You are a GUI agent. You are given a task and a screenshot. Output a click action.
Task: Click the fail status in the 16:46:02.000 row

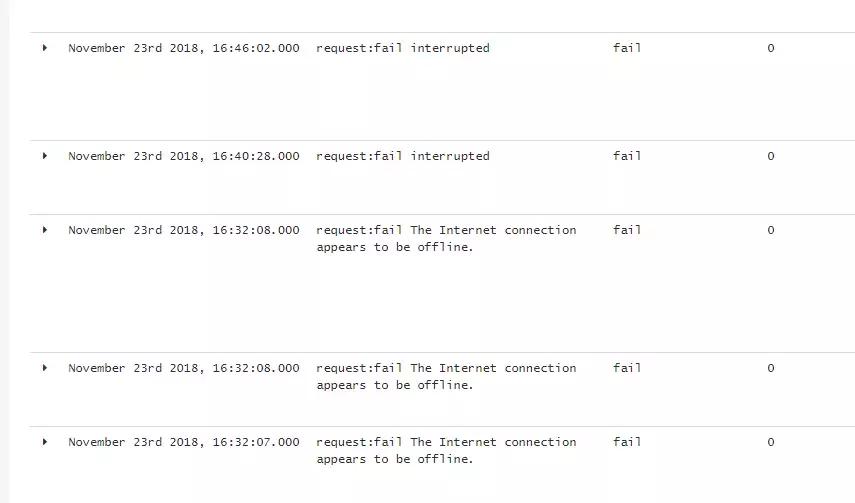(627, 48)
